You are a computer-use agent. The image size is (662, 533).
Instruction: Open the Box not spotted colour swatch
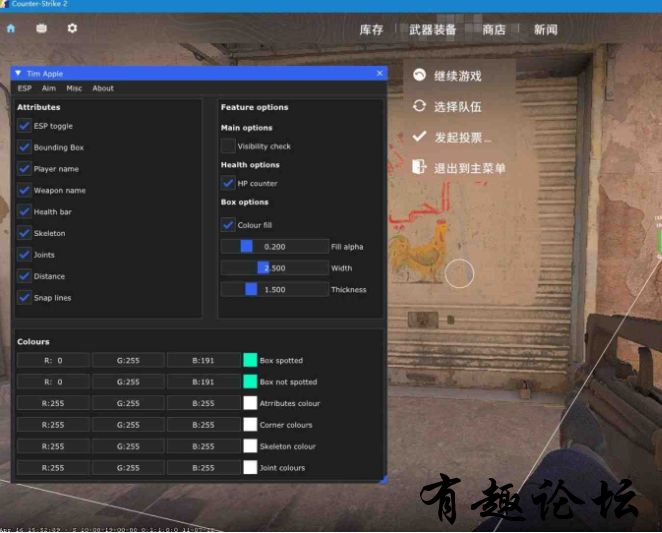tap(250, 382)
